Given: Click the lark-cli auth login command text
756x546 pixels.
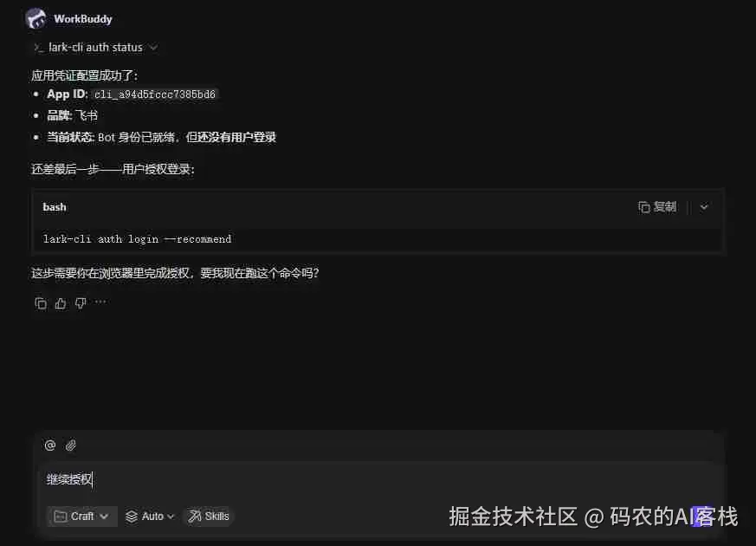Looking at the screenshot, I should click(x=138, y=238).
